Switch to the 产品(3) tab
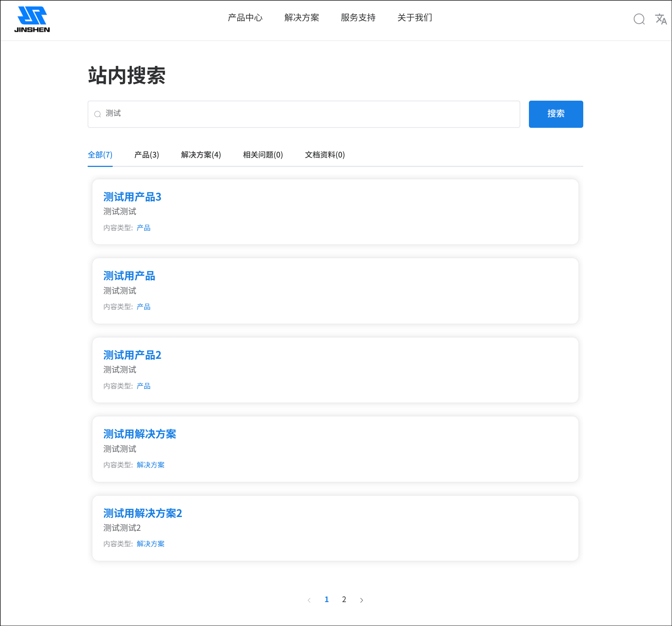 [x=146, y=155]
